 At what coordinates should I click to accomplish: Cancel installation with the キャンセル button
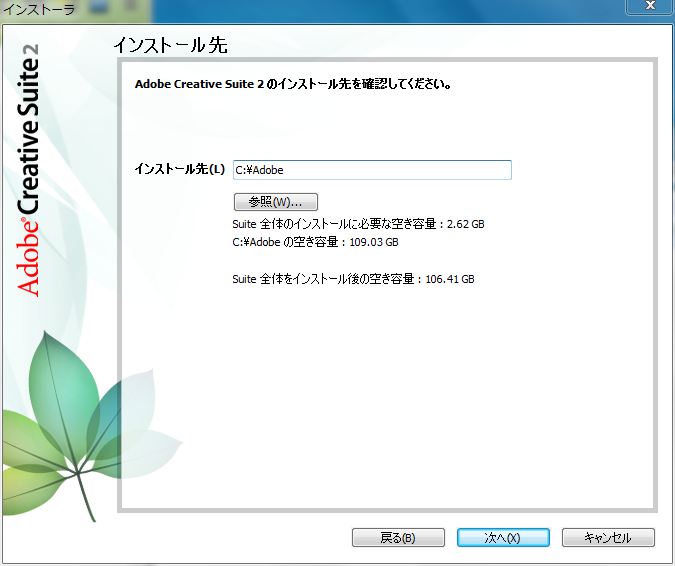point(608,538)
